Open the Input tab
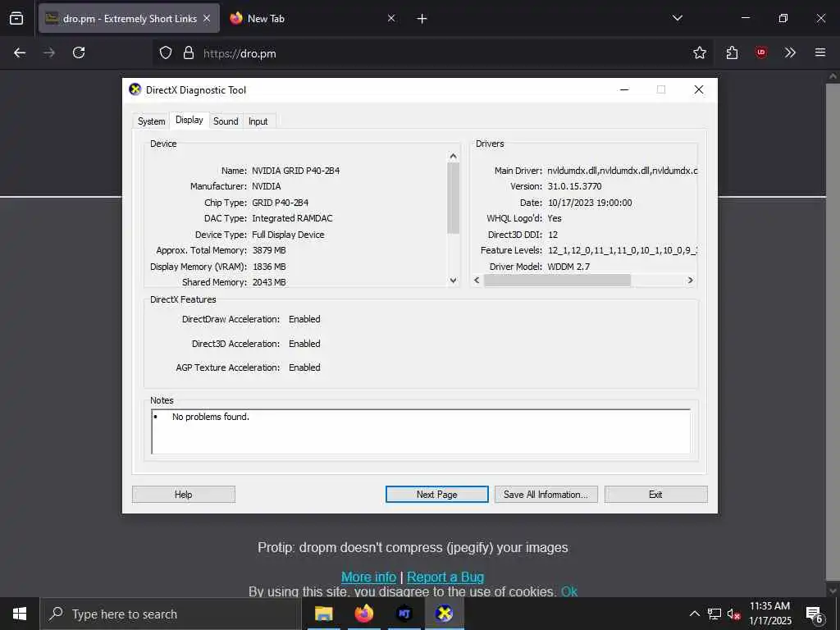 click(x=258, y=121)
